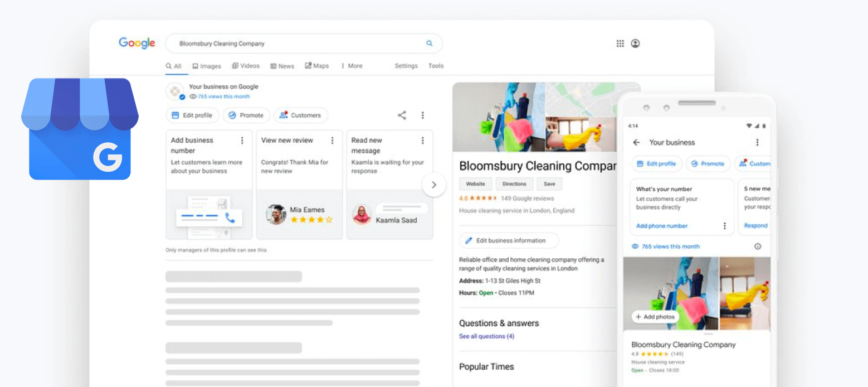Switch to the Images tab
868x387 pixels.
pos(207,66)
